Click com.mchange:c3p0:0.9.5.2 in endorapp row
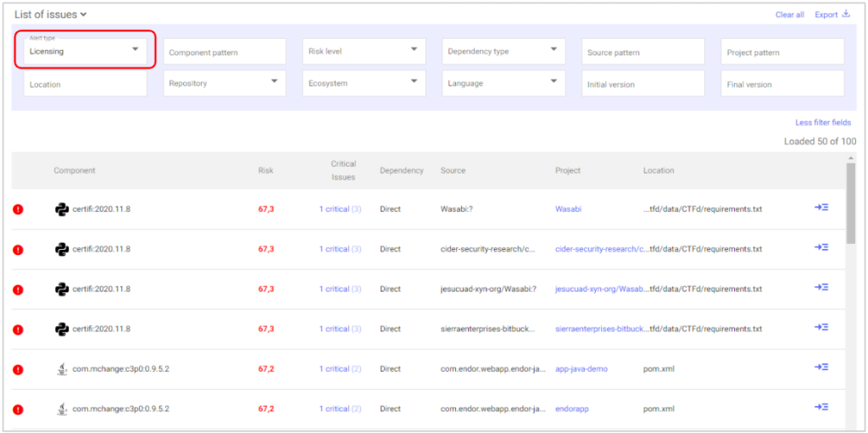Image resolution: width=868 pixels, height=433 pixels. [x=120, y=408]
